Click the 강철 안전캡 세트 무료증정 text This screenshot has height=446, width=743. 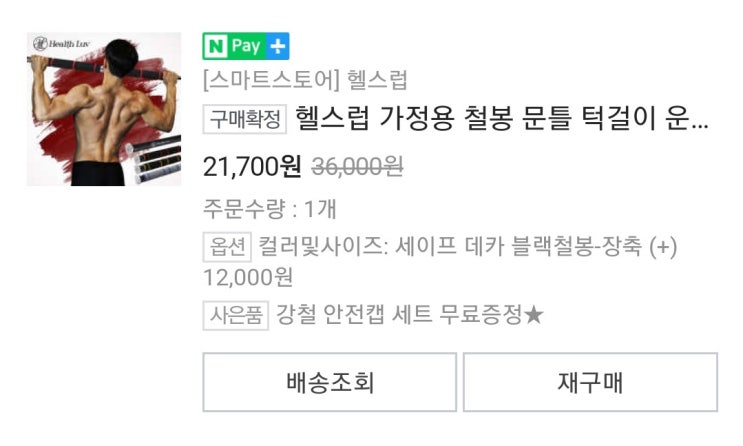pos(399,315)
